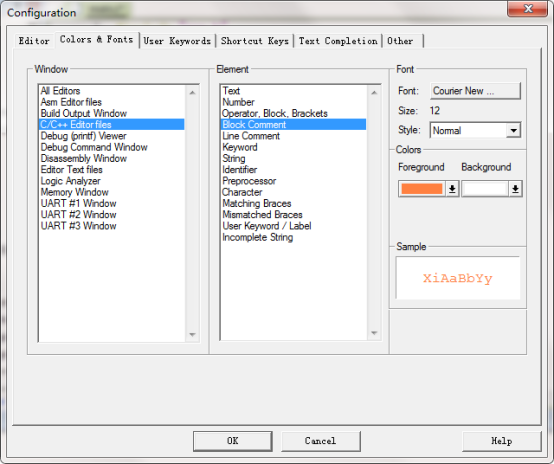The width and height of the screenshot is (554, 464).
Task: Open the User Keywords tab
Action: point(177,41)
